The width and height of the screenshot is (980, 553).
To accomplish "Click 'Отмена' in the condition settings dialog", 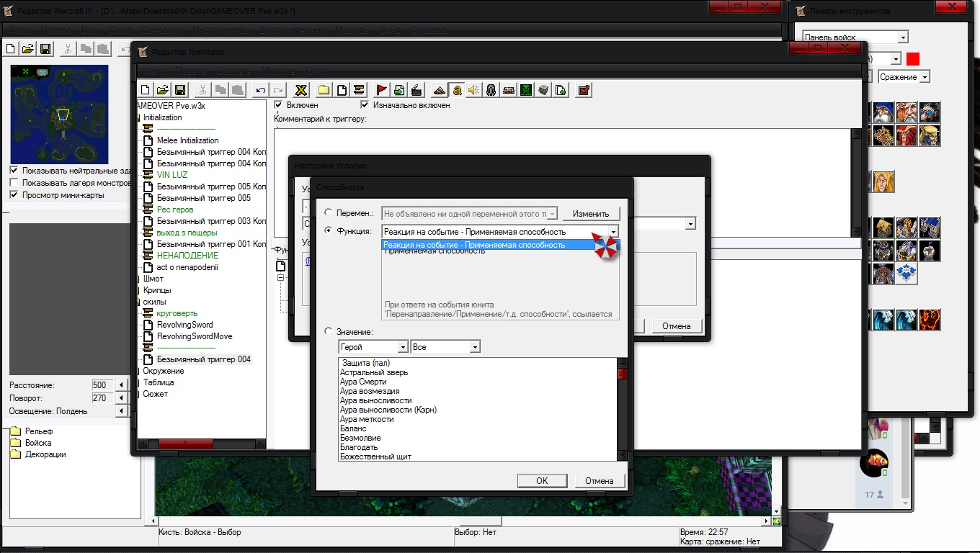I will coord(677,326).
